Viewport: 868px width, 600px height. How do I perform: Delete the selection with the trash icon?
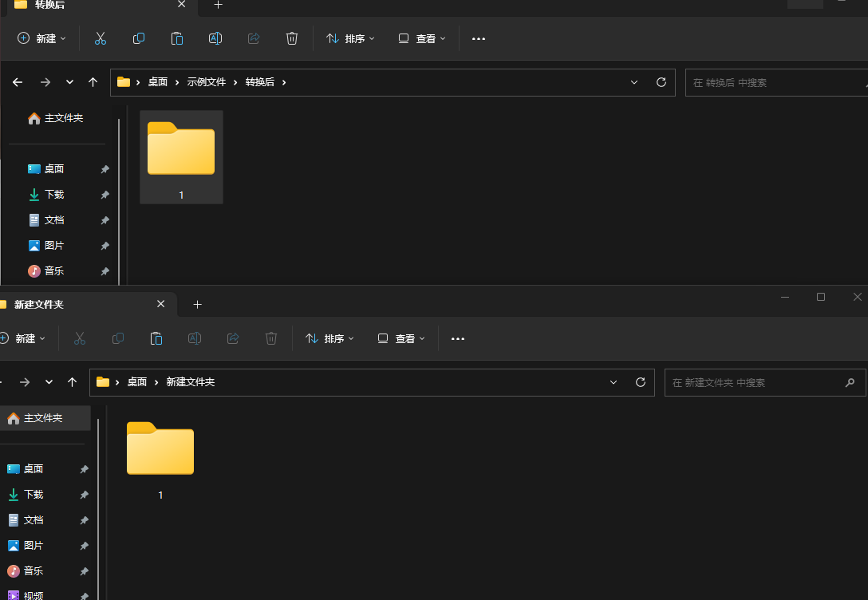(291, 38)
